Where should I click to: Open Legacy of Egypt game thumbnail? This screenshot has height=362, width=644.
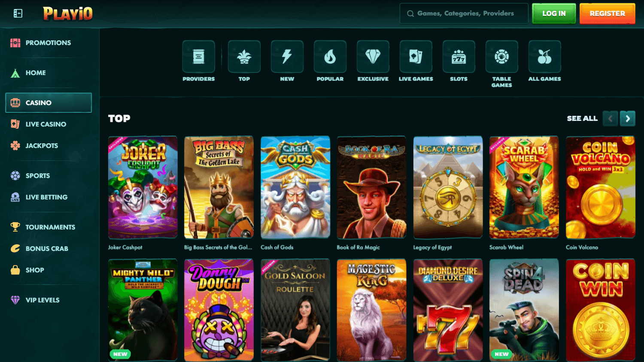pyautogui.click(x=448, y=187)
